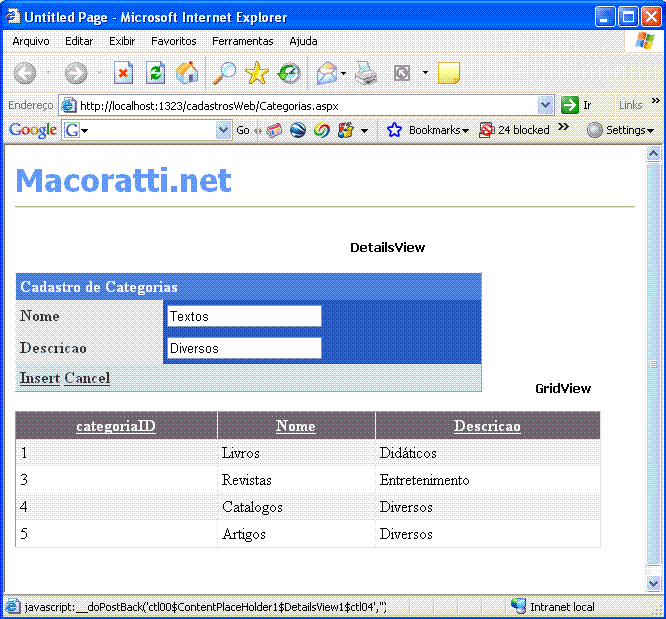Viewport: 666px width, 619px height.
Task: Click the Go arrow button beside the address bar
Action: (570, 105)
